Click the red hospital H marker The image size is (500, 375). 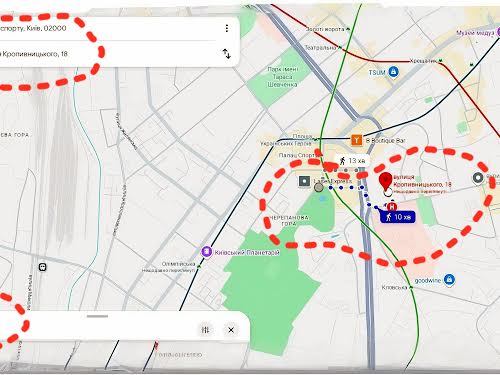pos(392,206)
